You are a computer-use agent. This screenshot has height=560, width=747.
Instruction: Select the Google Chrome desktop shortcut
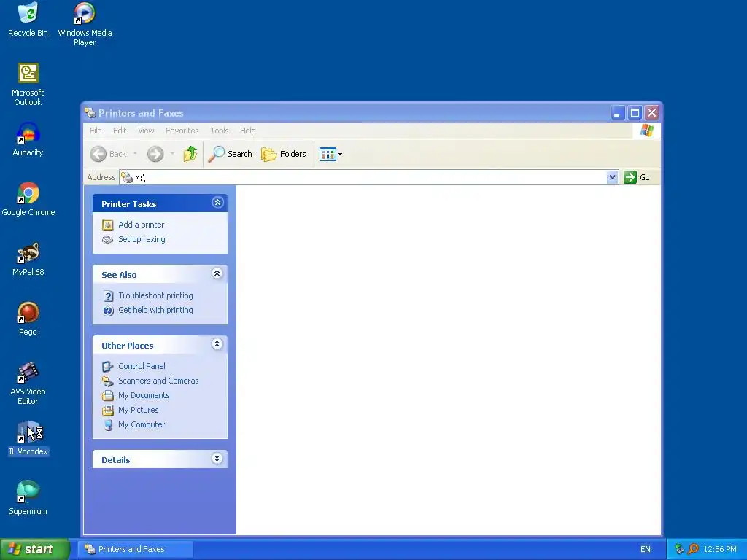28,199
